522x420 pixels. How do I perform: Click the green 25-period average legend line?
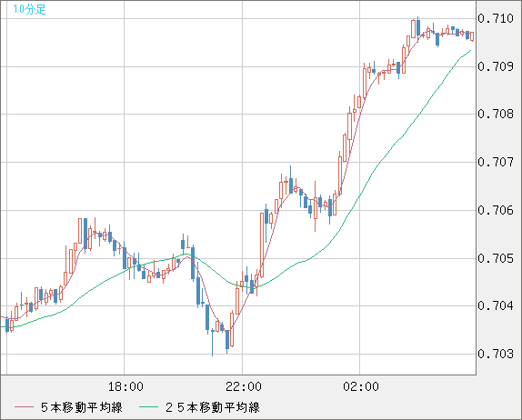pos(148,407)
